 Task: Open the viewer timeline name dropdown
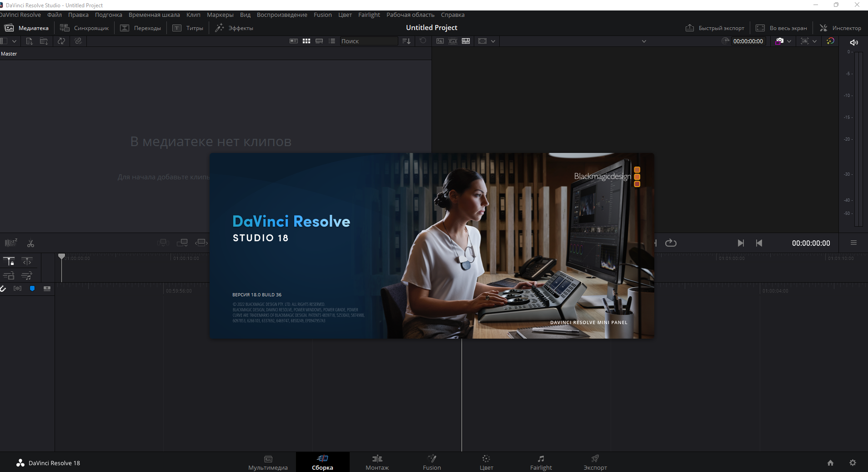point(643,41)
